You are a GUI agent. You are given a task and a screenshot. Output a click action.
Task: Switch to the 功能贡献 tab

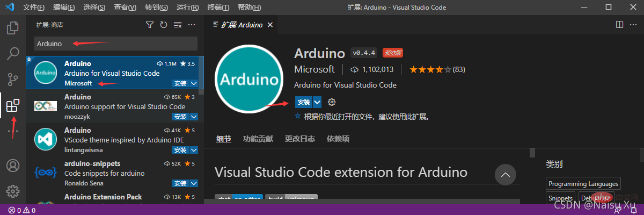coord(258,139)
